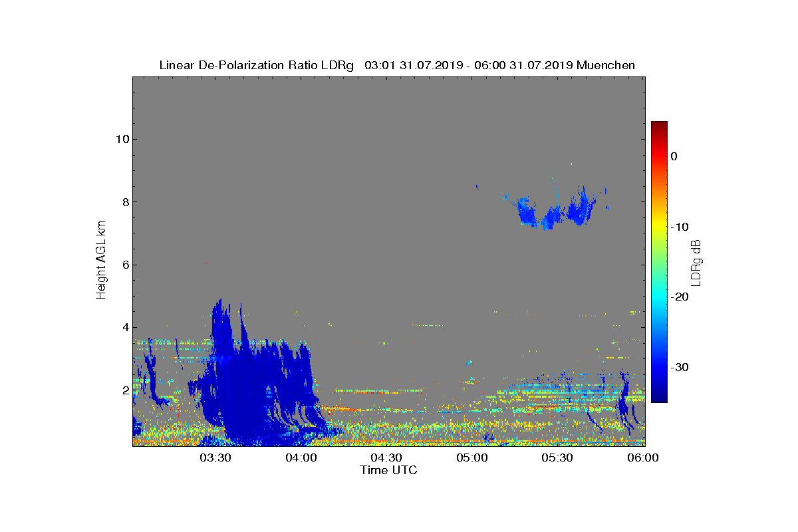Viewport: 798px width, 532px height.
Task: Click the '04:30' time tick label
Action: pyautogui.click(x=386, y=458)
